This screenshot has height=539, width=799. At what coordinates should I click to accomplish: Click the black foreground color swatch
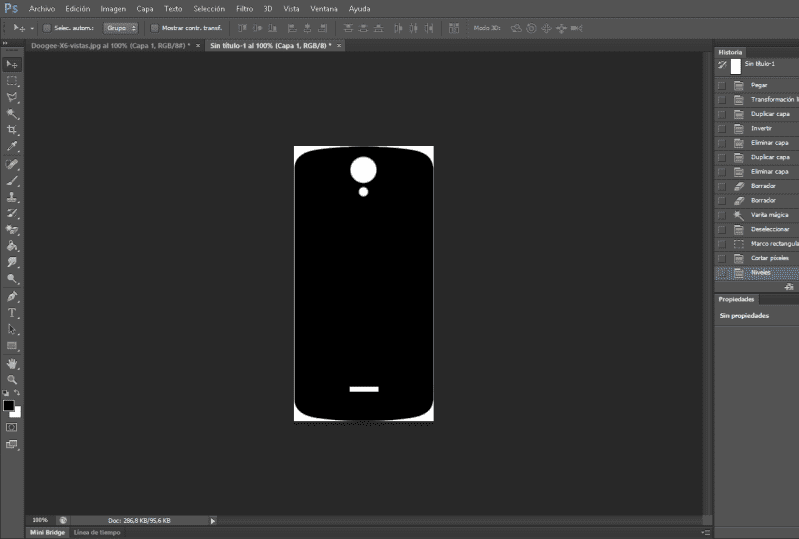pos(9,406)
